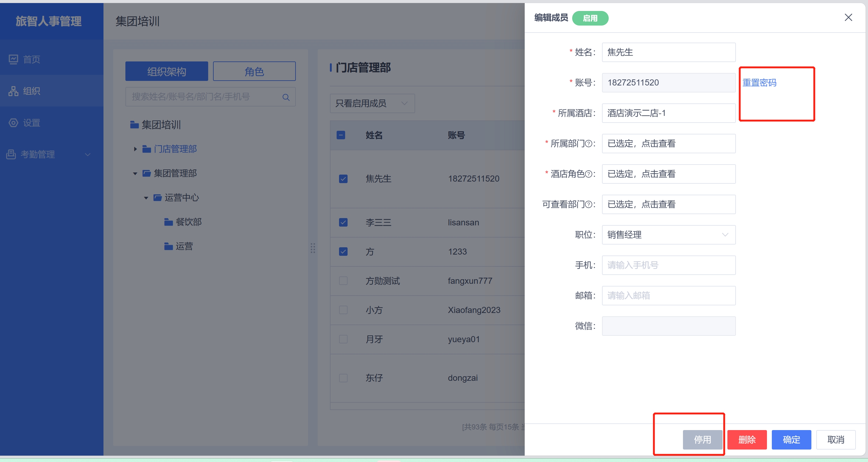Check the 月牙 row checkbox
The image size is (868, 462).
(343, 339)
